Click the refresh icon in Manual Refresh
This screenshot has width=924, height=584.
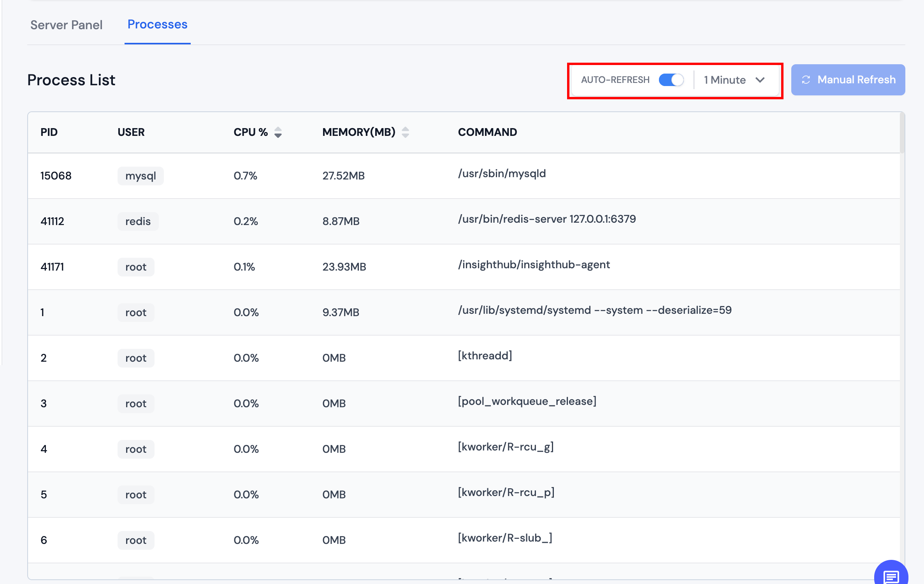pyautogui.click(x=806, y=80)
